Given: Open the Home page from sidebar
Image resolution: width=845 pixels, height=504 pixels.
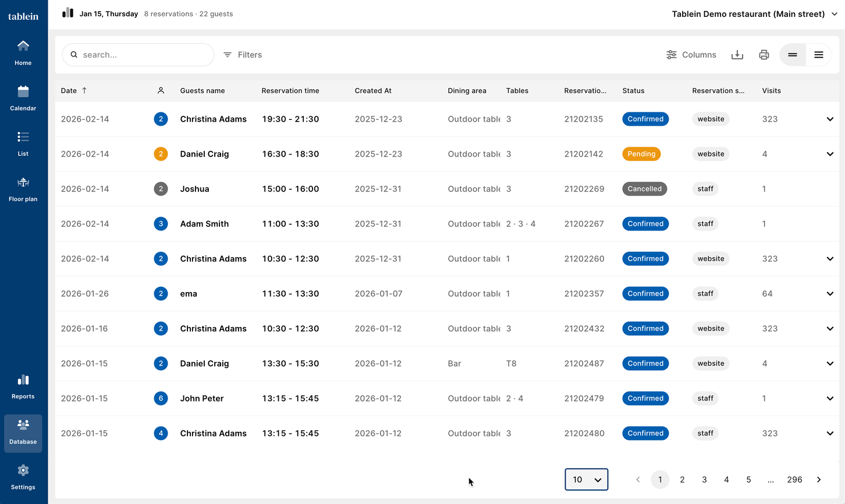Looking at the screenshot, I should pos(23,52).
